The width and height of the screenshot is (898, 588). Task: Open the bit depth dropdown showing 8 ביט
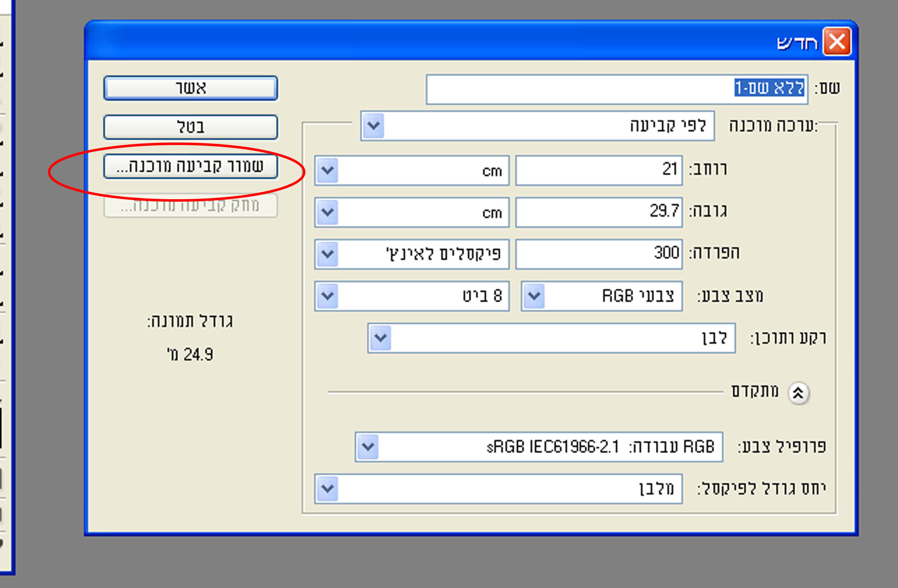click(328, 296)
